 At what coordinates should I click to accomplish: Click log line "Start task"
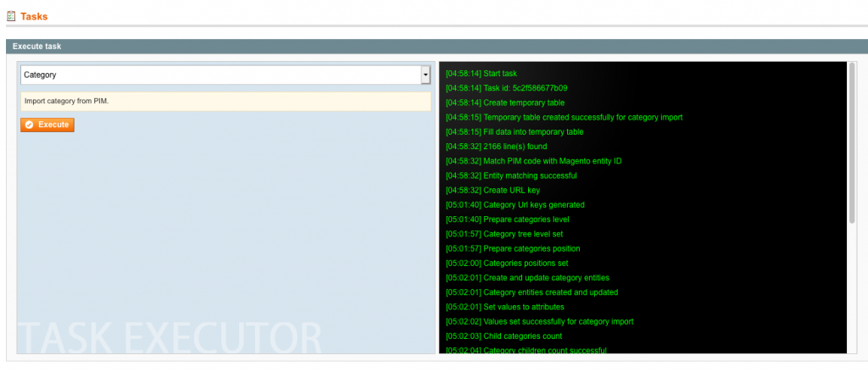click(x=481, y=74)
